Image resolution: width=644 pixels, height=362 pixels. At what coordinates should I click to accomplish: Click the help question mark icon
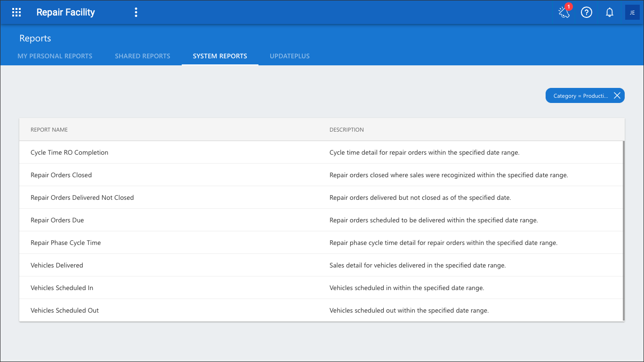(x=586, y=12)
